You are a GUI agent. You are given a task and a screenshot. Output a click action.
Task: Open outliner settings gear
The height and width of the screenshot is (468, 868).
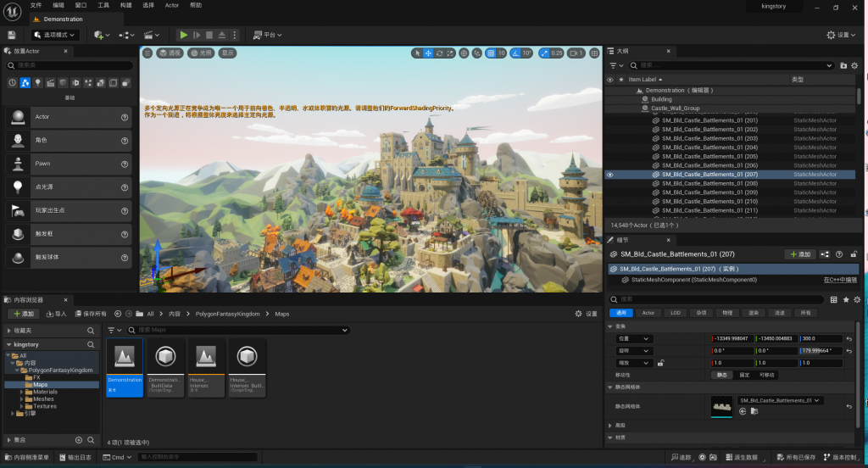(854, 65)
